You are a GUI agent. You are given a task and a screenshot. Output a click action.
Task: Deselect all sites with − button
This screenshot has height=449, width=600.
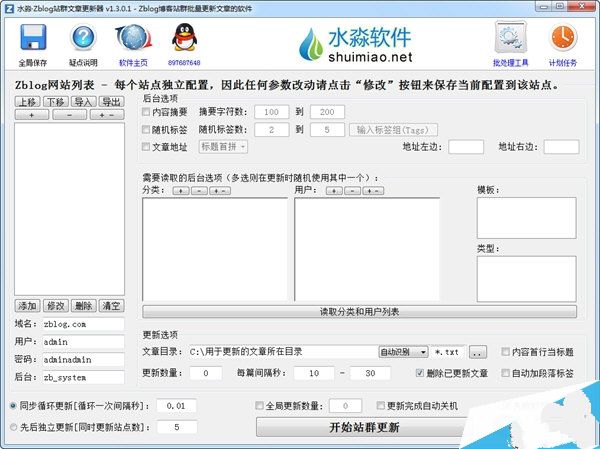69,114
